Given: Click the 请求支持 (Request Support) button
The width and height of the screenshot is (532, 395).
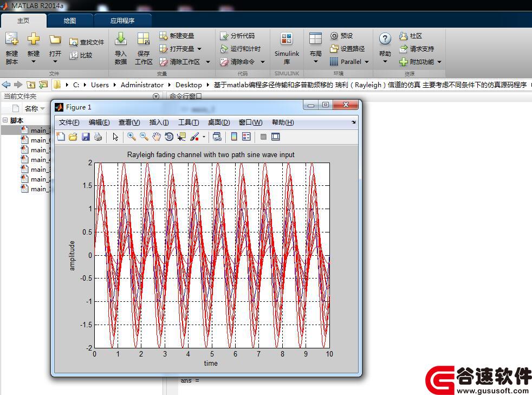Looking at the screenshot, I should 417,49.
